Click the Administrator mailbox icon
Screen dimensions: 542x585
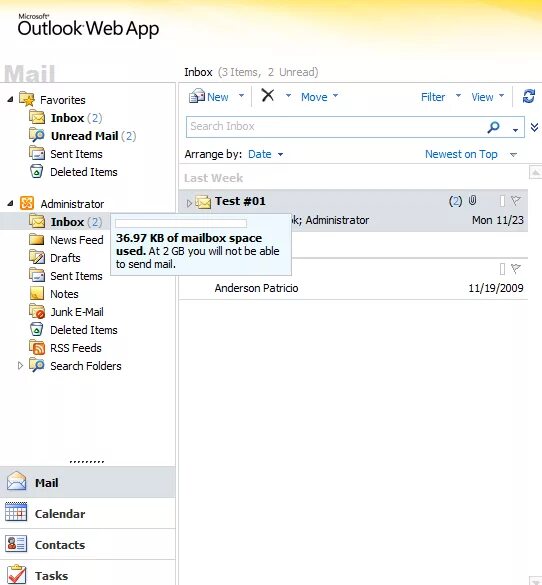(x=27, y=203)
